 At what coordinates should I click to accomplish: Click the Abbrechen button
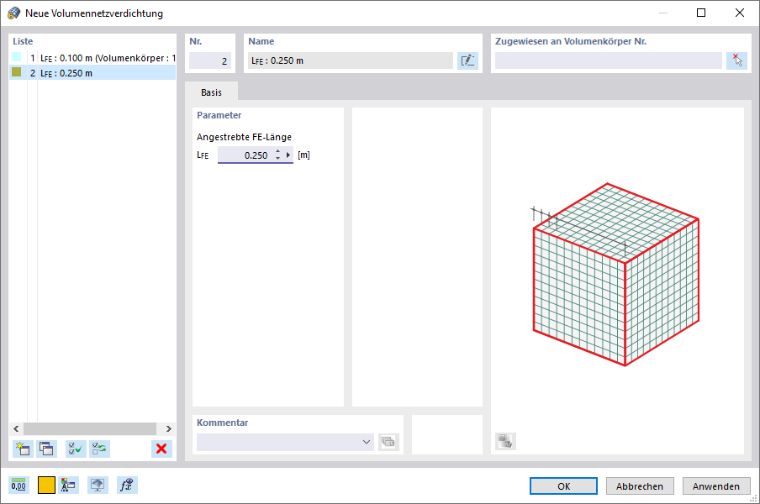click(640, 486)
